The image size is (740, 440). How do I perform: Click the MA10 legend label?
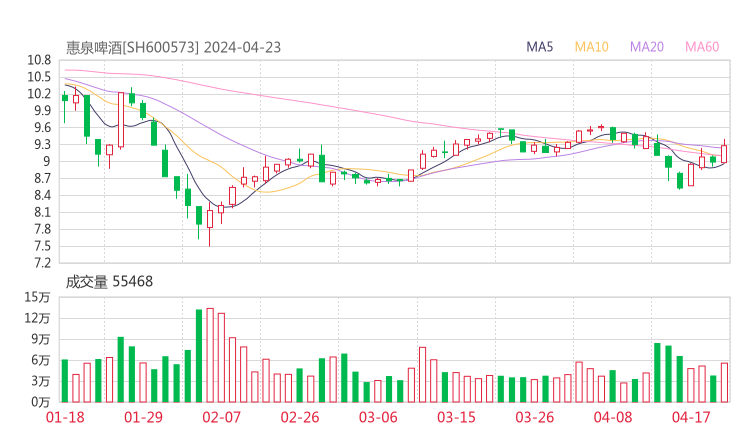[x=591, y=47]
